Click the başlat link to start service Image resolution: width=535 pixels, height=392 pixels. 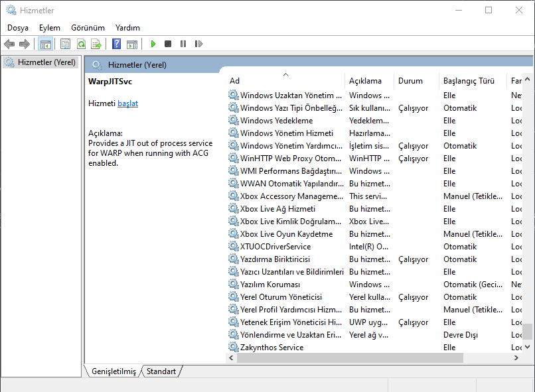pos(127,103)
